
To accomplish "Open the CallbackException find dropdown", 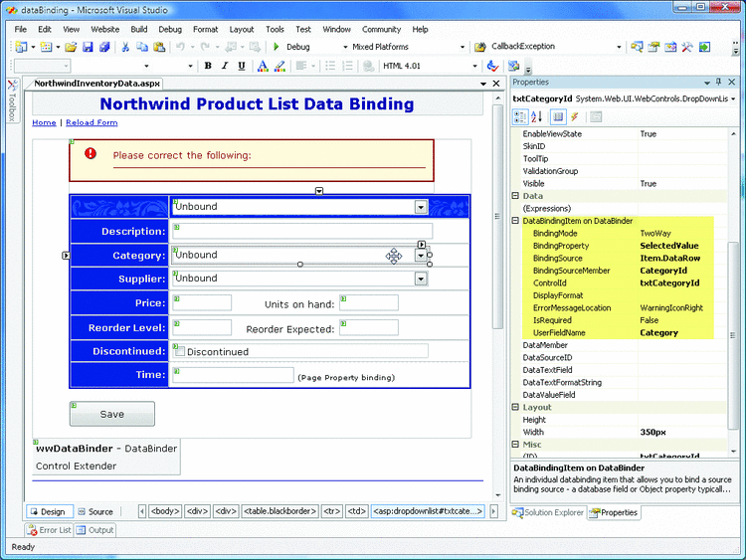I will [619, 47].
